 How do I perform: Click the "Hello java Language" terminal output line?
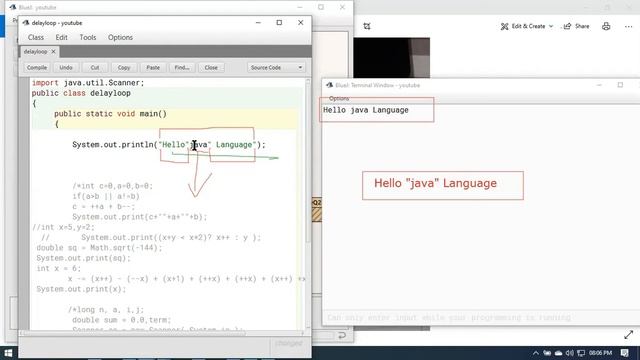(x=366, y=110)
